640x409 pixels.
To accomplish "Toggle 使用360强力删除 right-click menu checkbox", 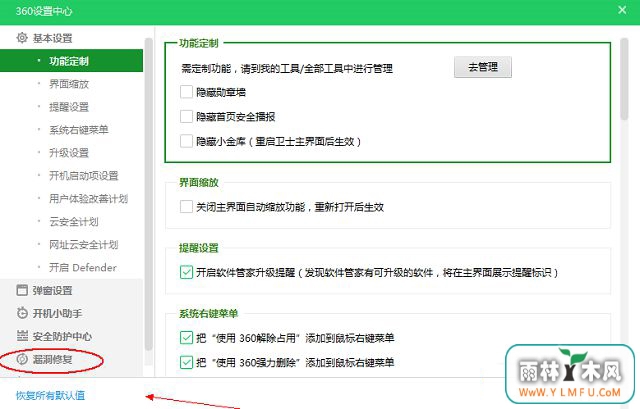I will (186, 362).
